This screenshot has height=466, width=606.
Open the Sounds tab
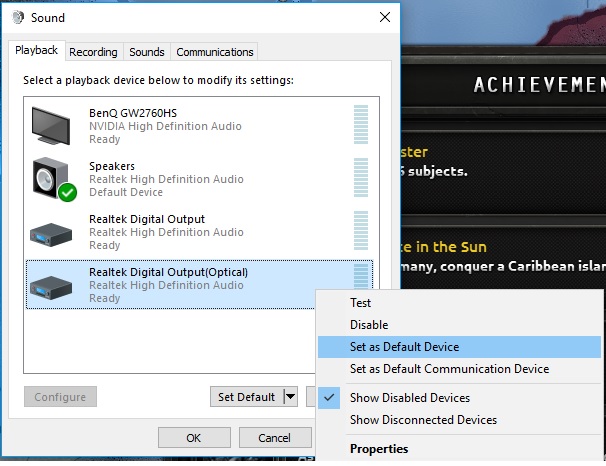(147, 52)
